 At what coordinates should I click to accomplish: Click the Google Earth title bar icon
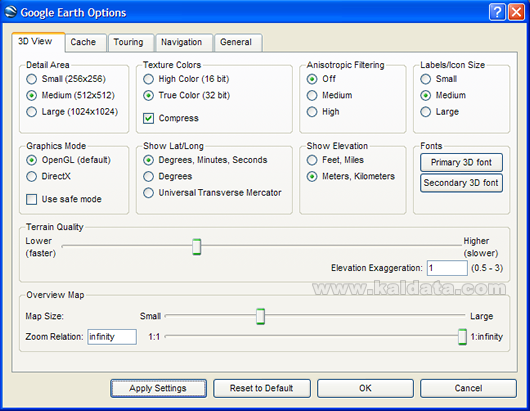pos(10,12)
